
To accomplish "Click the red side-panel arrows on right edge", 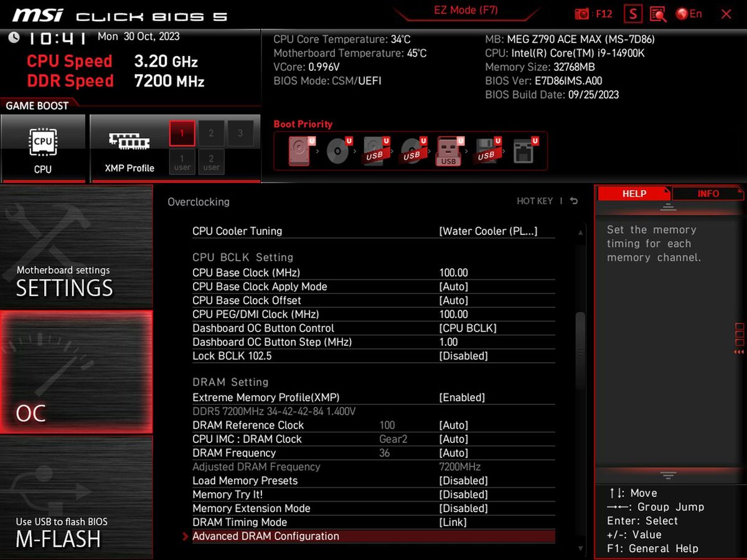I will click(x=739, y=352).
